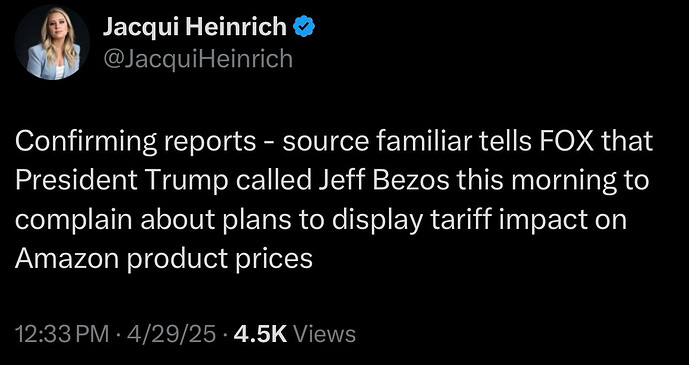Click the phrase Confirming reports
689x365 pixels.
tap(135, 143)
